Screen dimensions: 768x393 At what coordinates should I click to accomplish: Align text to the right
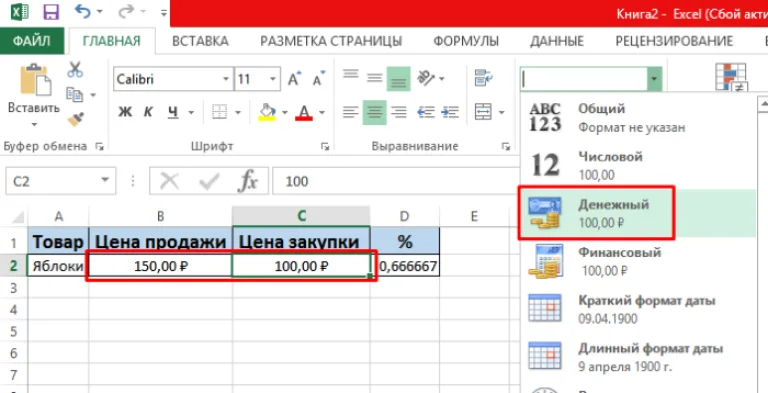coord(399,112)
